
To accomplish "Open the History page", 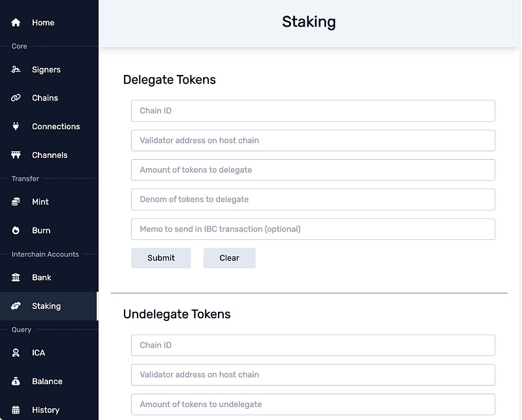I will pyautogui.click(x=49, y=410).
